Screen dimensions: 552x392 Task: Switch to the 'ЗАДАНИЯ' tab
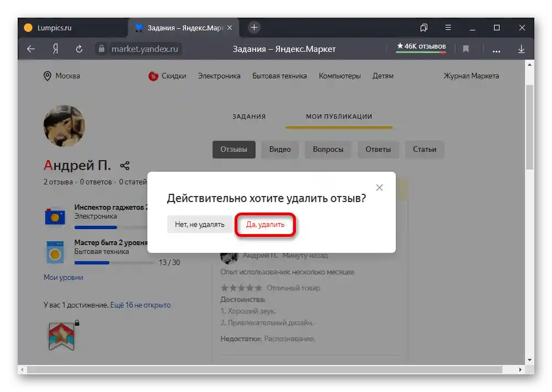coord(249,116)
